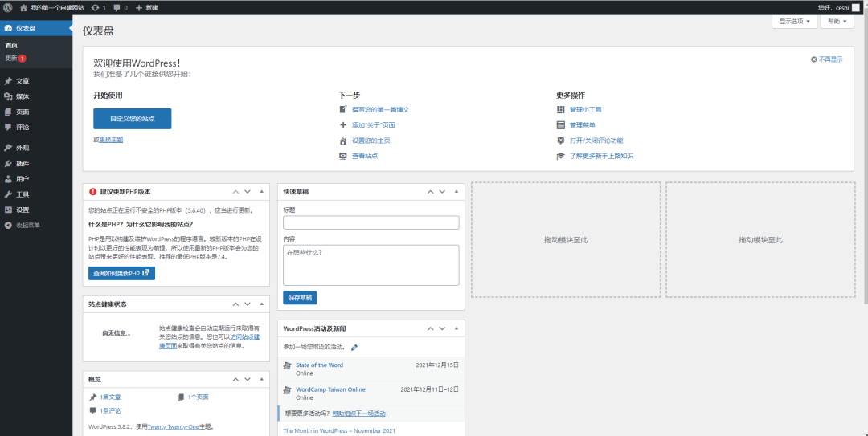Collapse the 站点健康状态 panel toggle triangle

(261, 304)
